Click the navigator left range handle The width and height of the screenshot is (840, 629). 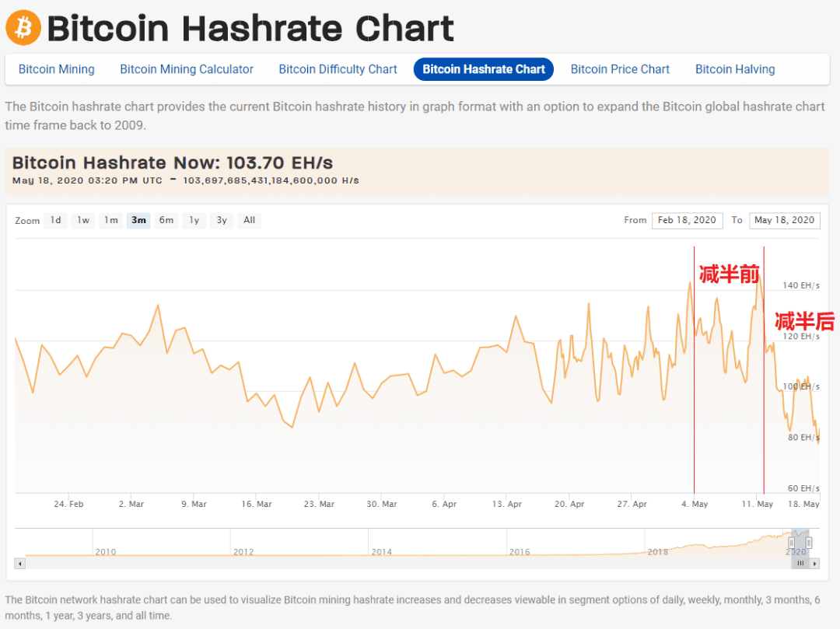click(791, 543)
